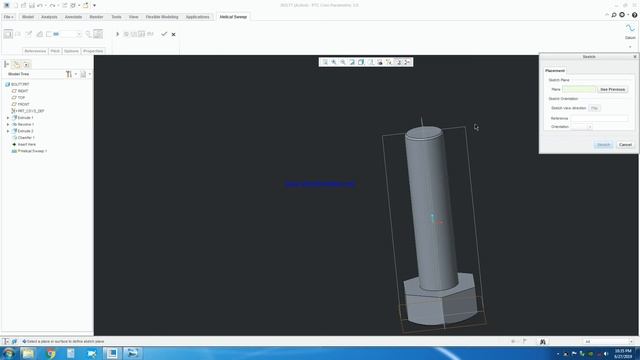
Task: Click Cancel in the Sketch dialog
Action: (625, 144)
